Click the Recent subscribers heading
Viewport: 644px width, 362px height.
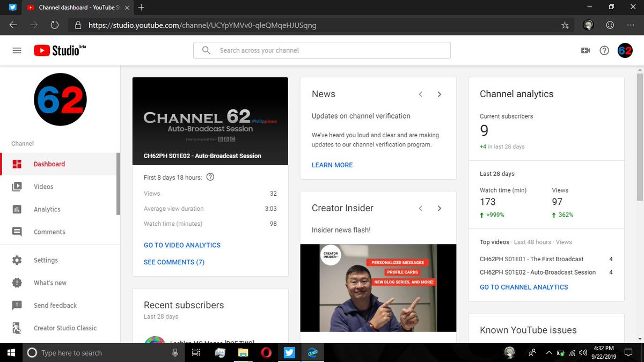click(x=184, y=305)
